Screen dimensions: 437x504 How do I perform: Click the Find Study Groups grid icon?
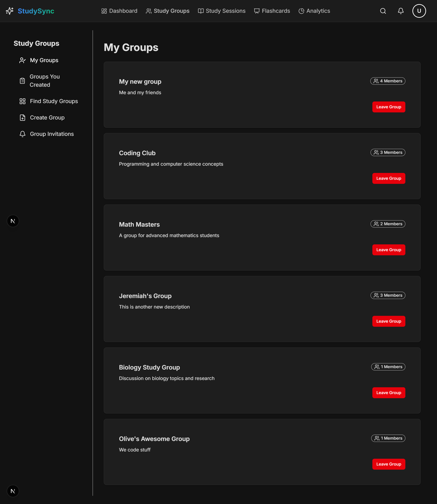tap(23, 101)
